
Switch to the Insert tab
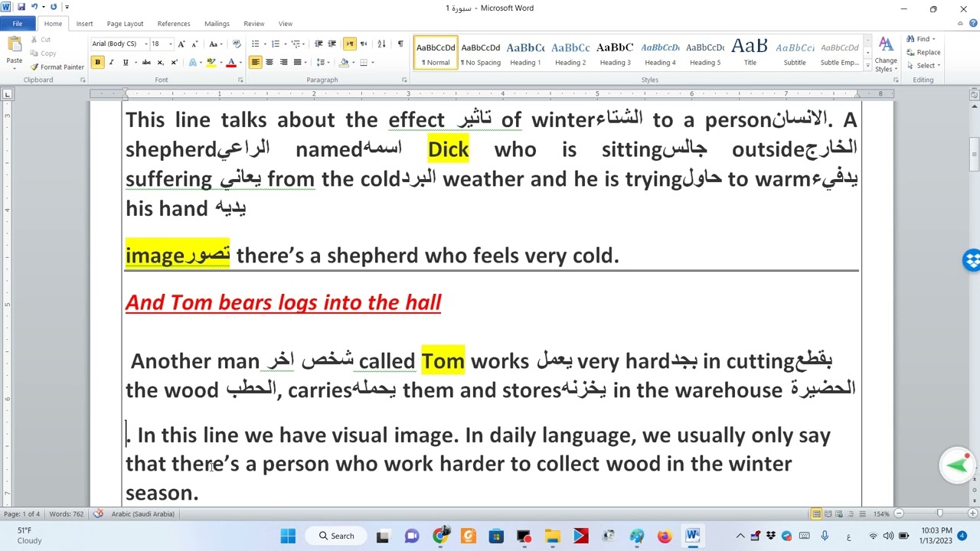84,24
